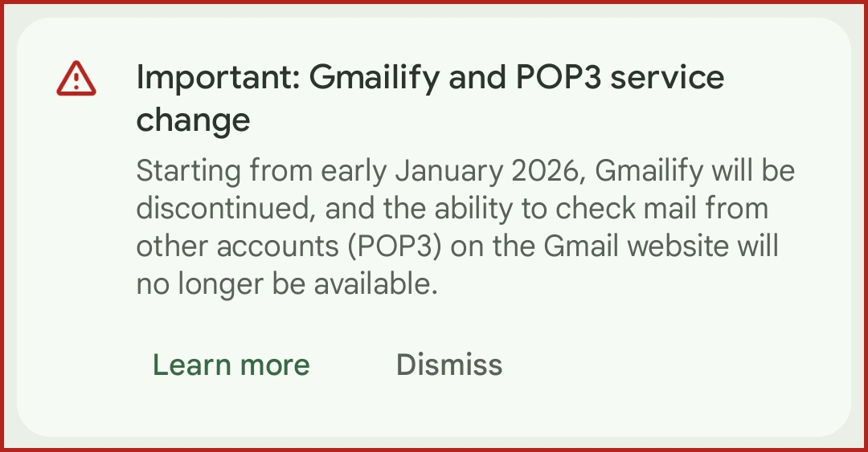Select the "check mail from" phrase
Viewport: 868px width, 452px height.
659,209
